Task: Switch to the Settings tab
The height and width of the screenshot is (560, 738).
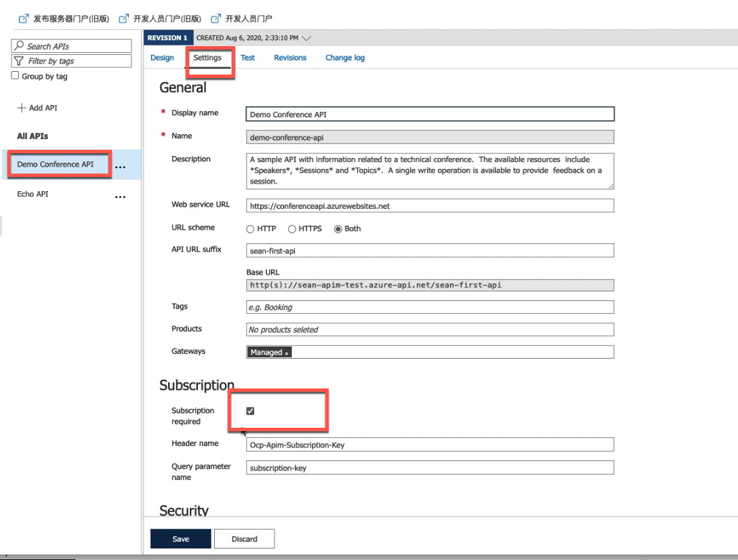Action: pos(207,58)
